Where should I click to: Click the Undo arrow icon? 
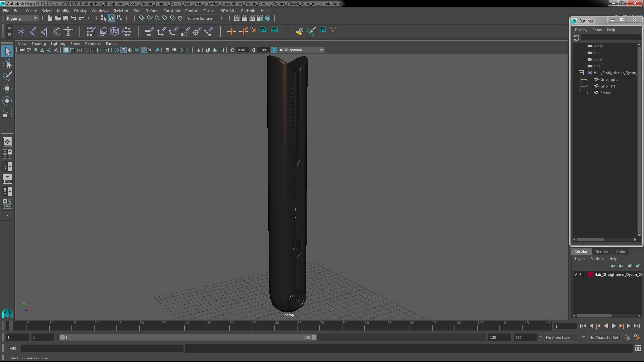tap(73, 18)
